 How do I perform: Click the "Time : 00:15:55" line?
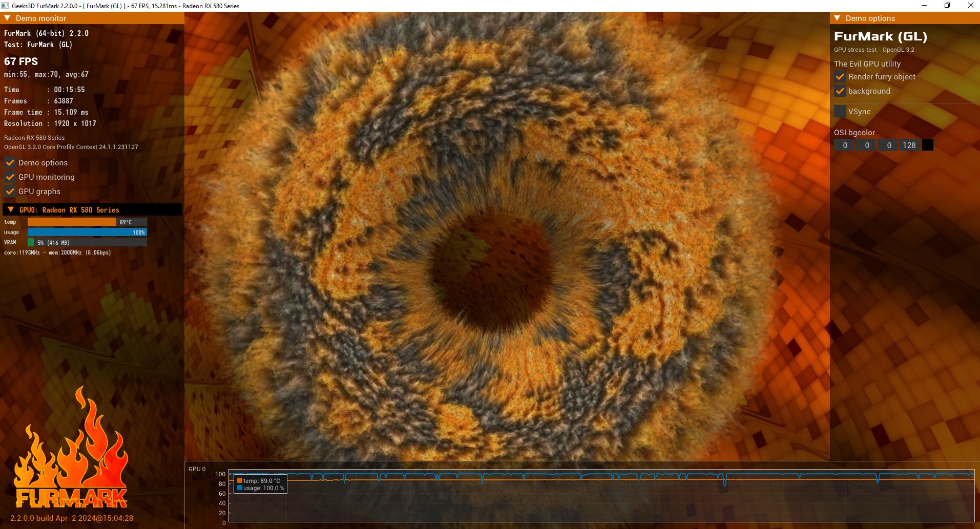45,90
